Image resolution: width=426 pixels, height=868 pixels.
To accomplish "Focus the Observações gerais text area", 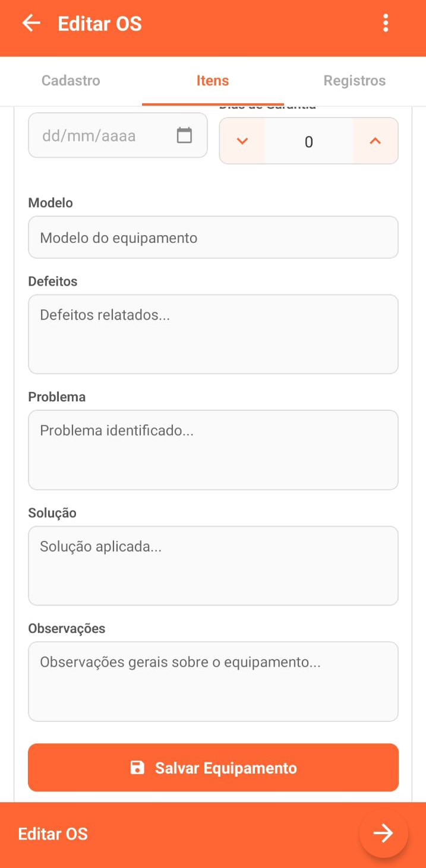I will (213, 681).
